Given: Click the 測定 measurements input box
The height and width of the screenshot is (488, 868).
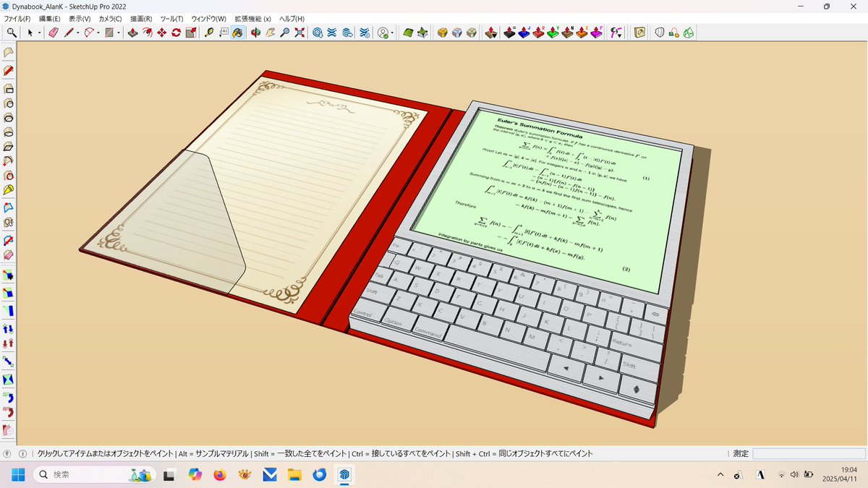Looking at the screenshot, I should pos(807,453).
